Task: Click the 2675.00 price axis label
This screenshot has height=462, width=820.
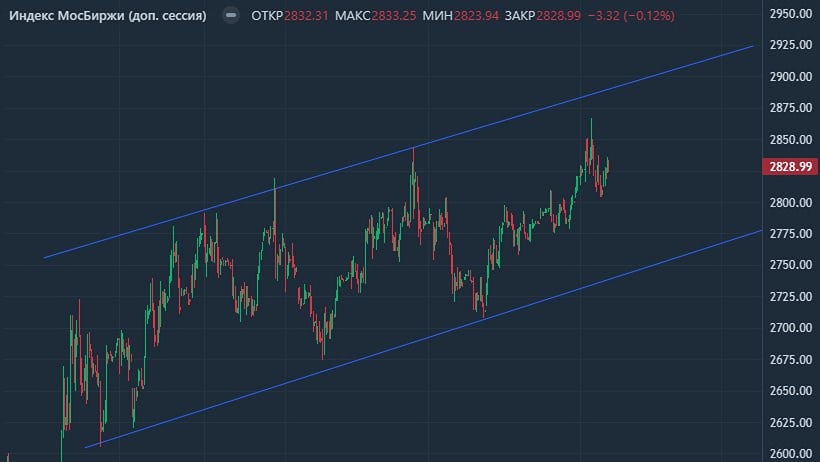Action: click(x=791, y=359)
